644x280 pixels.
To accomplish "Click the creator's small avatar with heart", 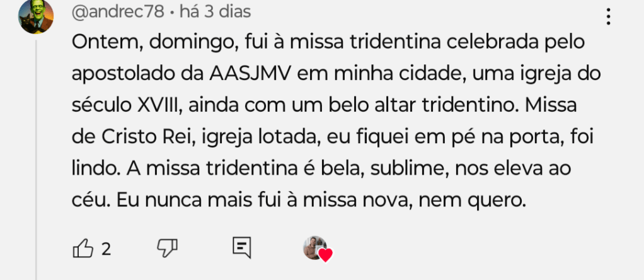I will [315, 248].
